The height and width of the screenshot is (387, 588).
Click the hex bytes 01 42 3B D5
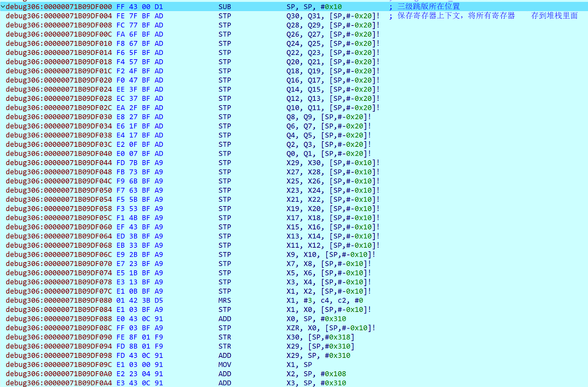click(x=140, y=300)
